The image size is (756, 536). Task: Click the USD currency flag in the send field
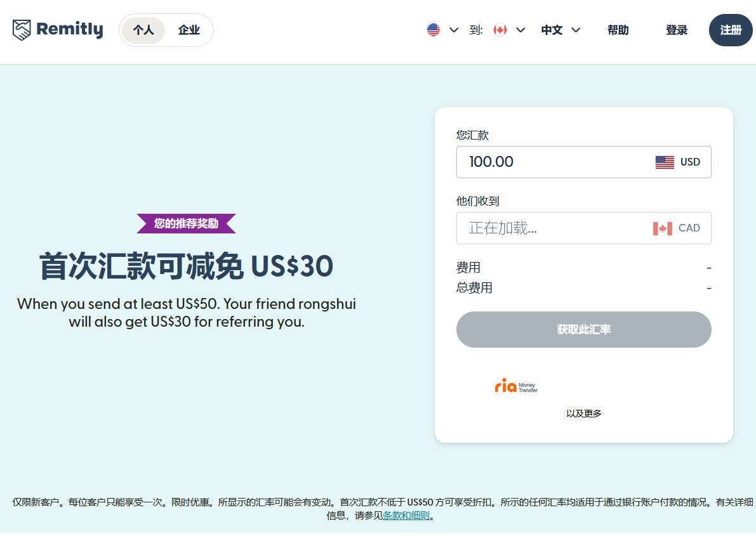pyautogui.click(x=665, y=162)
